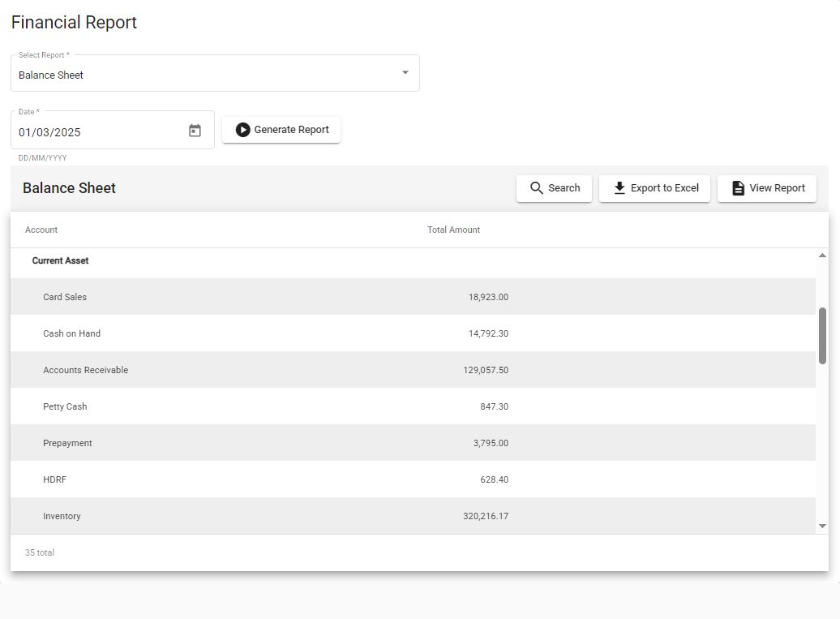Click the Date input field showing 01/03/2025

pyautogui.click(x=113, y=131)
